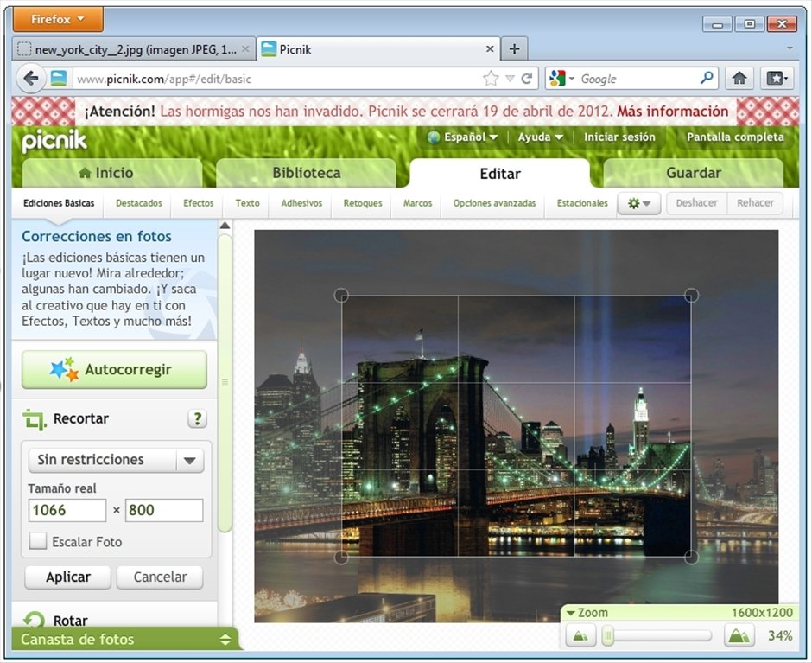Close the Picnik tab
Image resolution: width=812 pixels, height=663 pixels.
[x=490, y=49]
